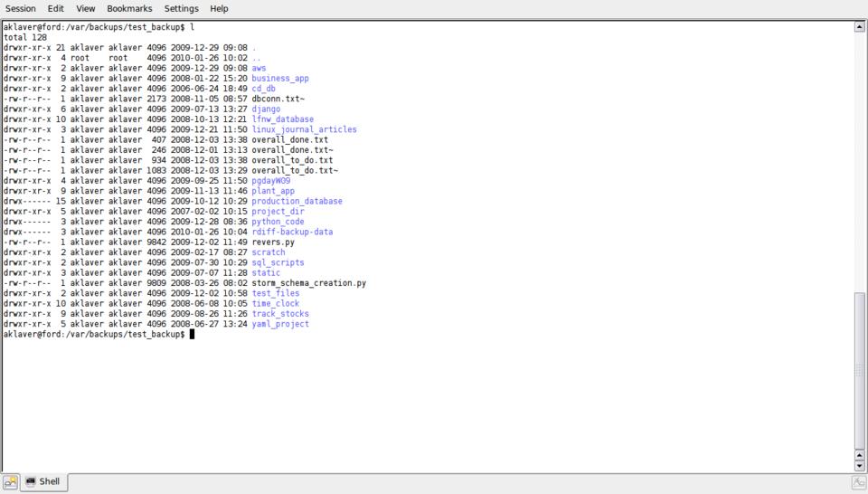Screen dimensions: 868x494
Task: Click the production_database directory name
Action: 297,201
